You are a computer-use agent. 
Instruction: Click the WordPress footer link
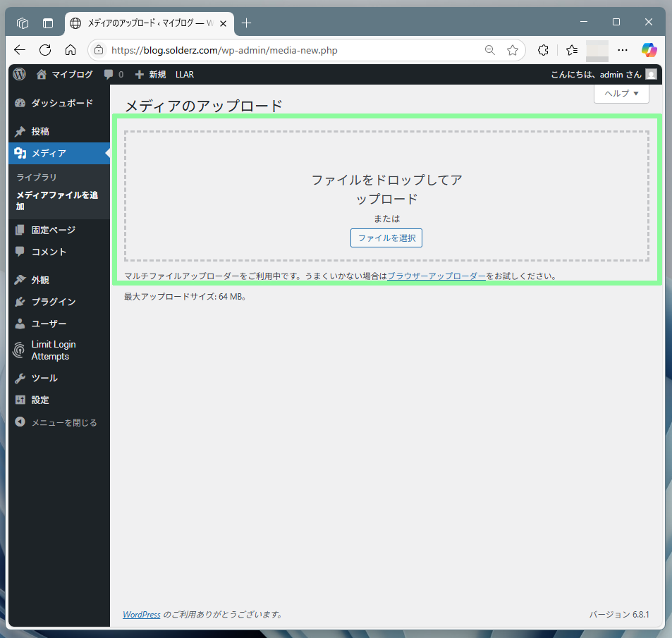click(x=142, y=615)
